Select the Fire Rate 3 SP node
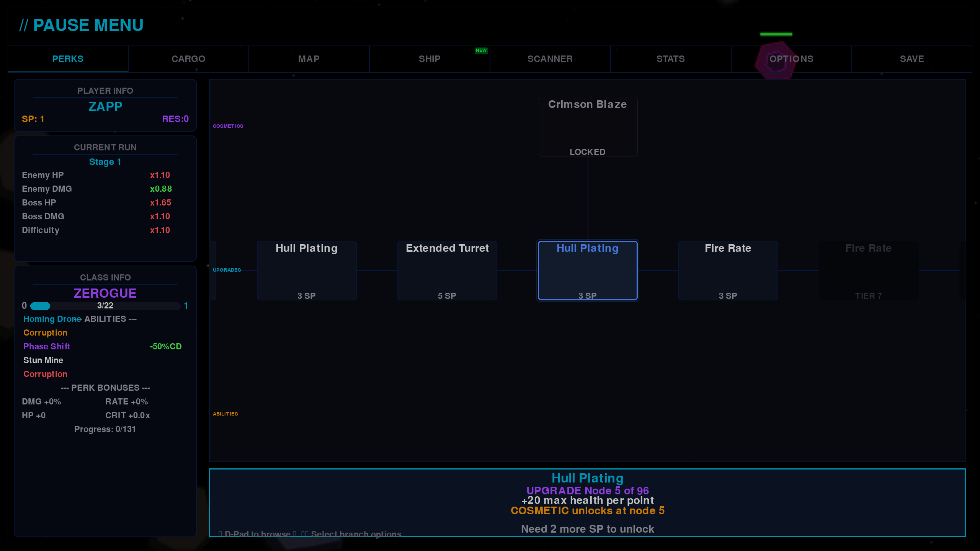The height and width of the screenshot is (551, 980). pyautogui.click(x=728, y=271)
